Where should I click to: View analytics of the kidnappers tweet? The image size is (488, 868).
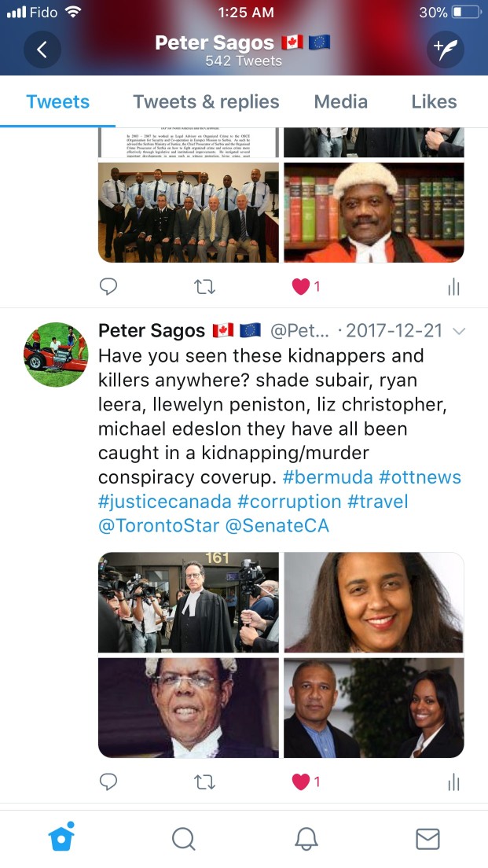pos(453,782)
